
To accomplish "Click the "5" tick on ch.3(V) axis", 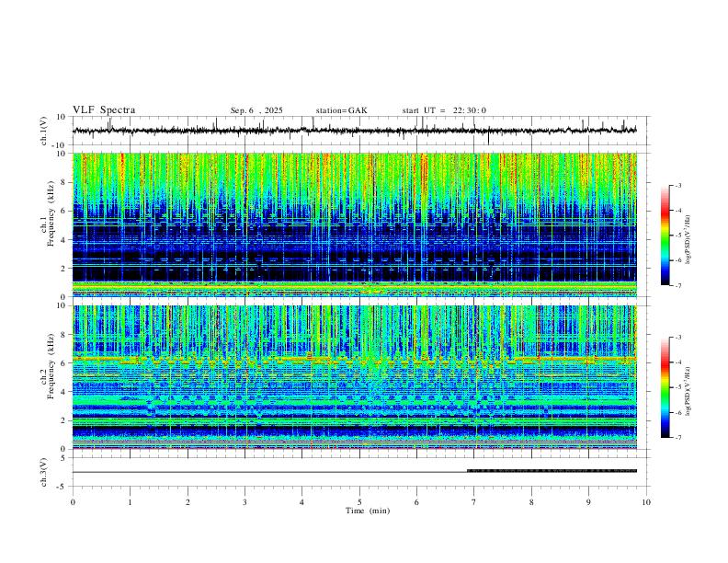I will click(64, 457).
